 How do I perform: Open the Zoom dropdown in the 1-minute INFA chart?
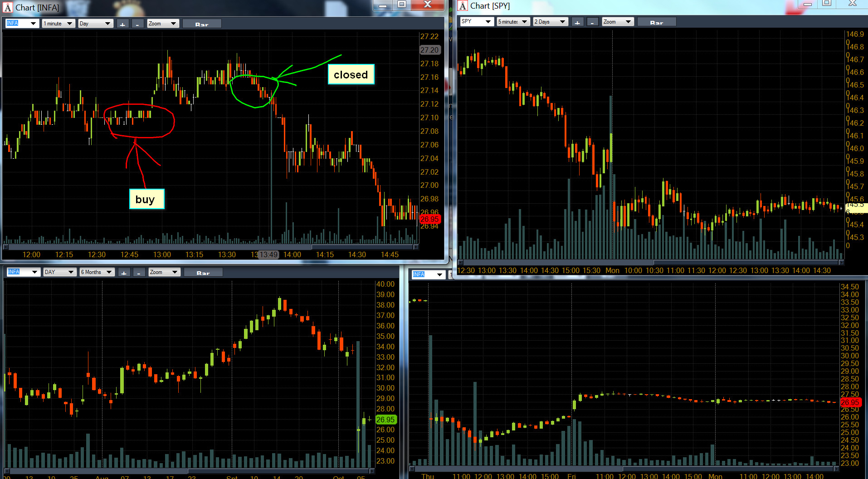(x=163, y=24)
